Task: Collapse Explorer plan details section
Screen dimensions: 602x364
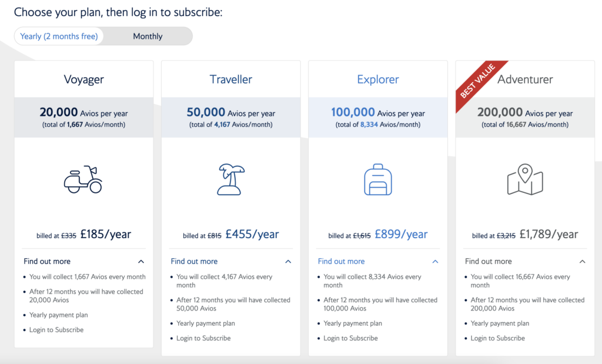Action: click(x=435, y=261)
